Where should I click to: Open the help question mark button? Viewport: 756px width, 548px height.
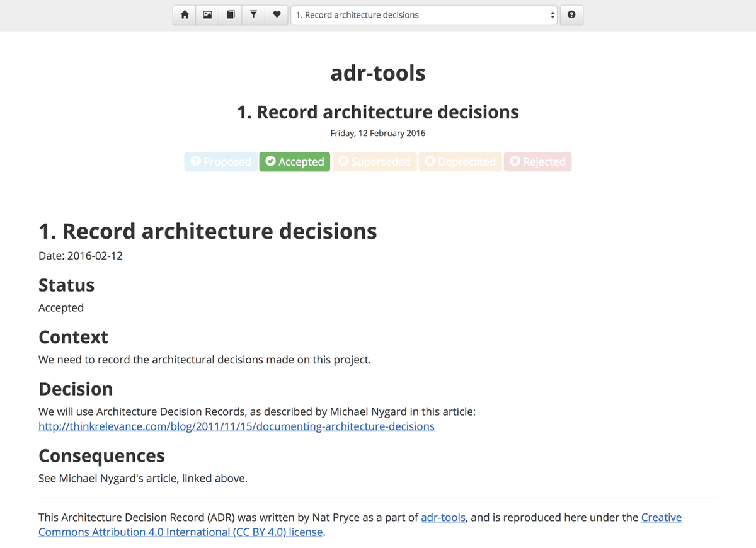pyautogui.click(x=571, y=14)
